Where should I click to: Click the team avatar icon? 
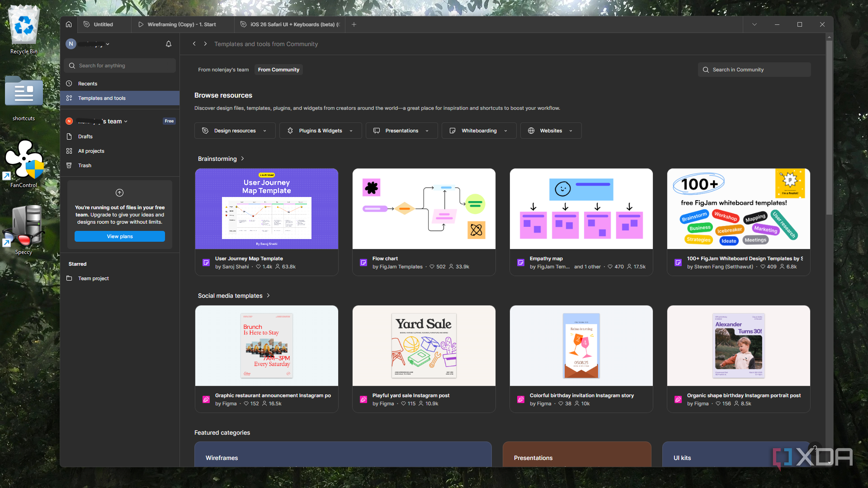(x=69, y=121)
